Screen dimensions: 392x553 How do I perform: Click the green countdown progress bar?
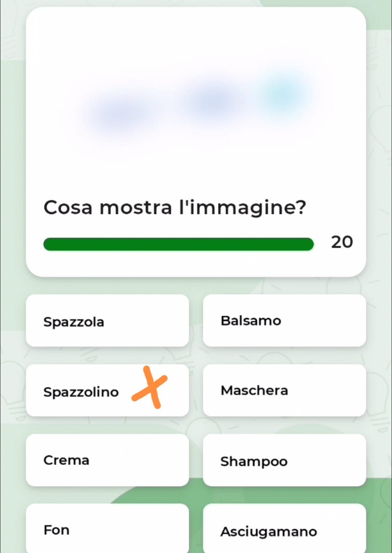pyautogui.click(x=178, y=244)
